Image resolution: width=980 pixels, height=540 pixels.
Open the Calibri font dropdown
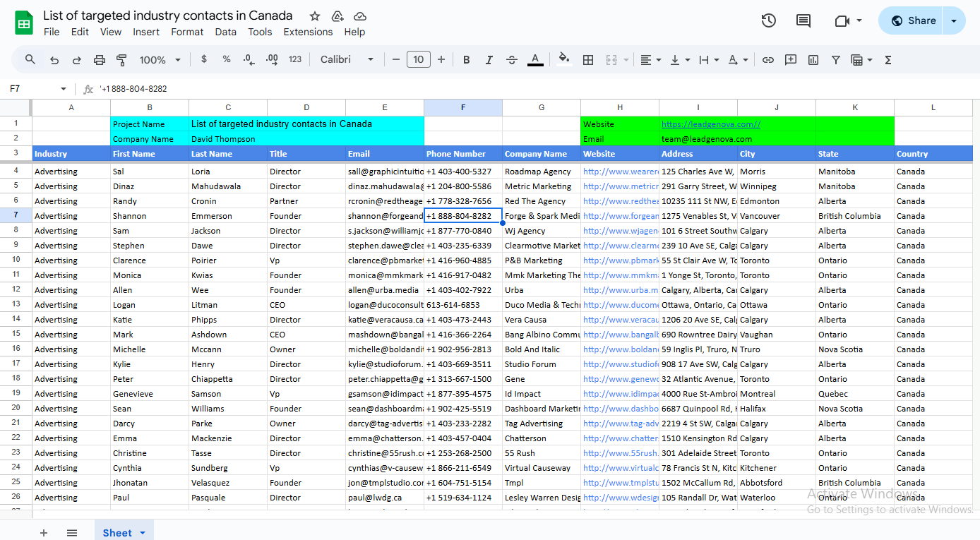click(346, 60)
